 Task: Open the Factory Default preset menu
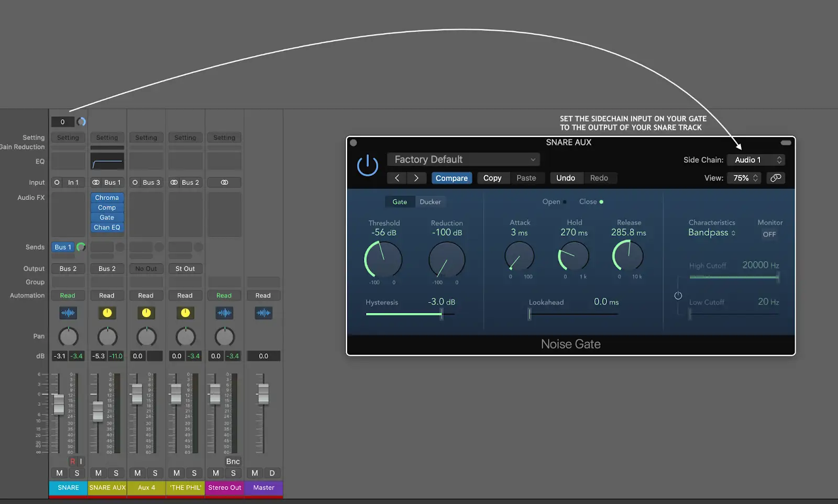[x=464, y=160]
